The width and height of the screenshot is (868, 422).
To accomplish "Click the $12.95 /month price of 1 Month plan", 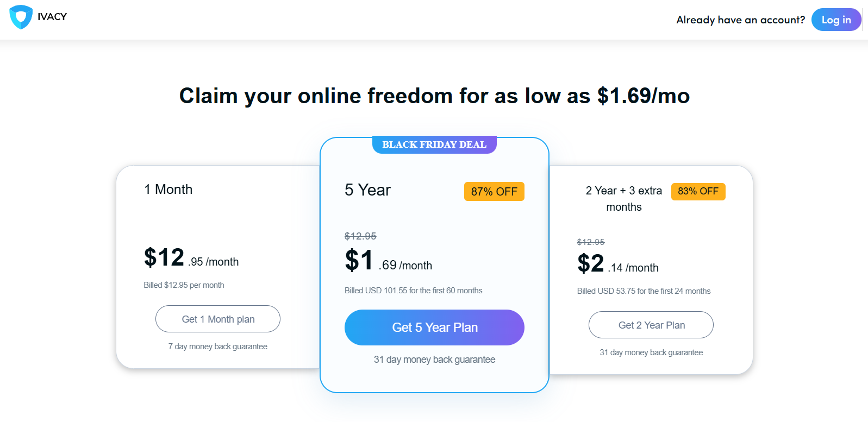I will (191, 259).
